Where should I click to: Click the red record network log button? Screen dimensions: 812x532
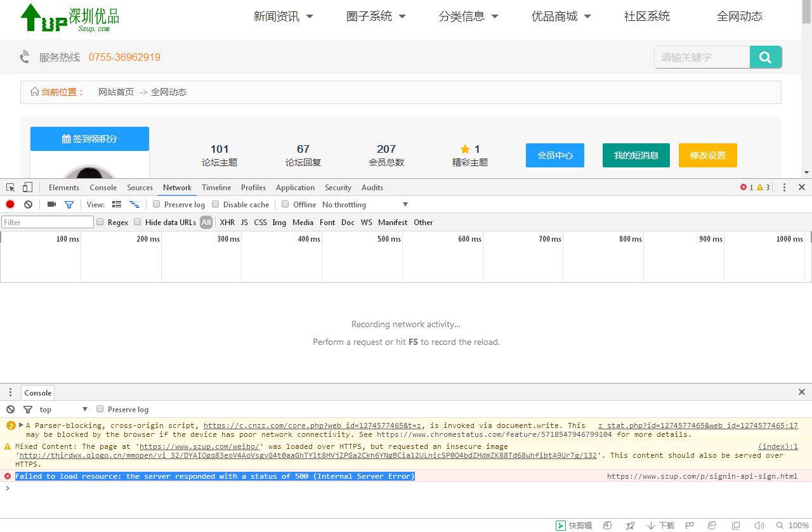tap(10, 204)
